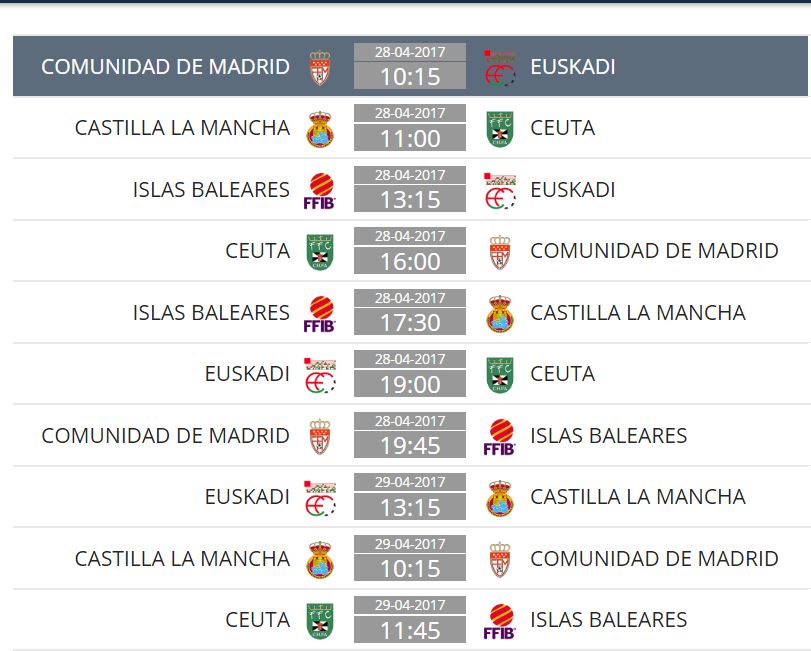Select Ceuta team name in 19:00 match
The image size is (811, 651).
[x=562, y=375]
